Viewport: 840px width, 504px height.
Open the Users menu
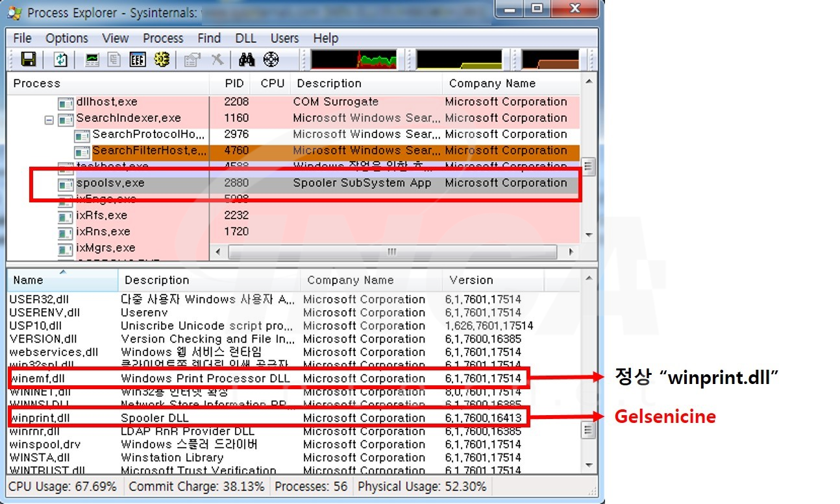285,38
